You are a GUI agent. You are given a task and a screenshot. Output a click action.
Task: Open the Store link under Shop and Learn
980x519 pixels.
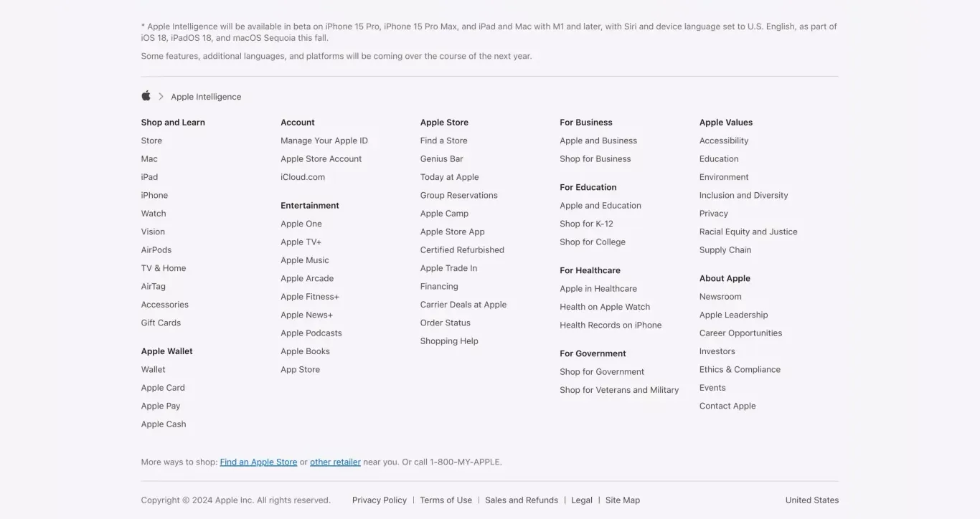(151, 141)
